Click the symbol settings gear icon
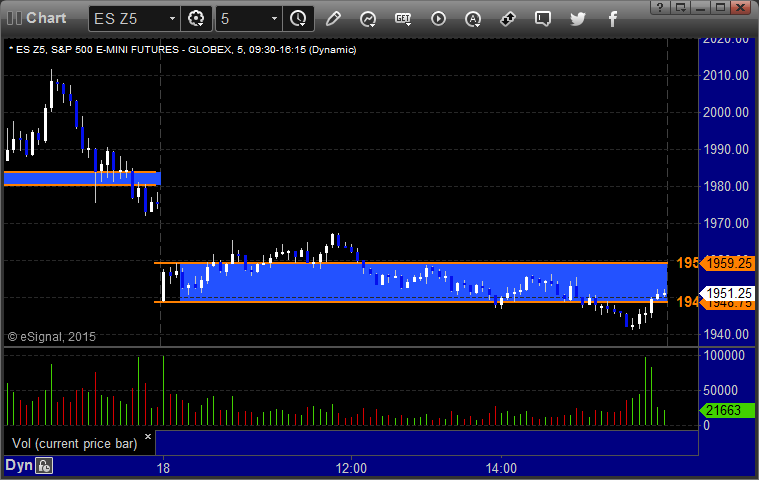Screen dimensions: 759x480 (196, 19)
